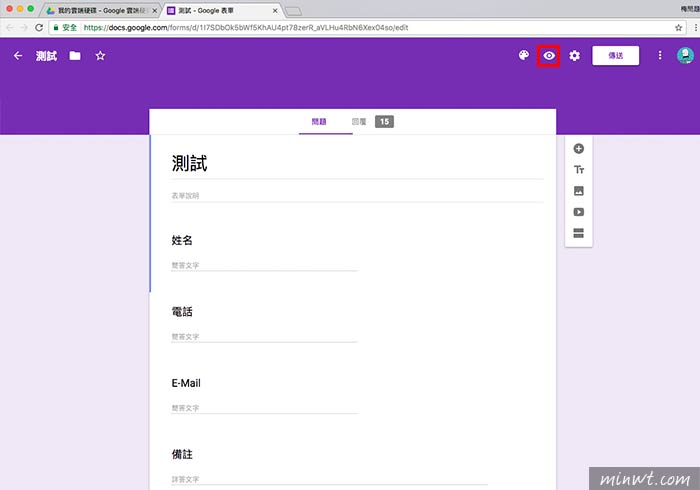Open the move-to-folder icon

tap(75, 56)
